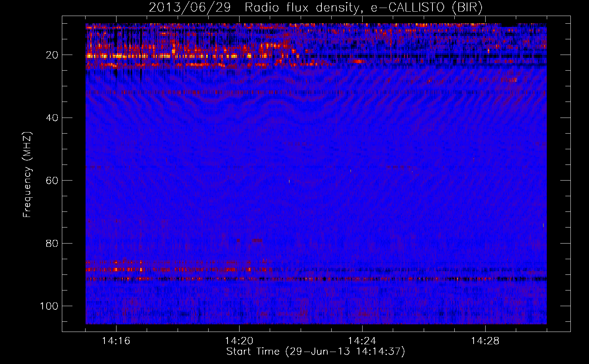Viewport: 589px width, 364px height.
Task: Click the 'Start Time (29-Jun-13 14:14:37)' label
Action: (x=316, y=352)
